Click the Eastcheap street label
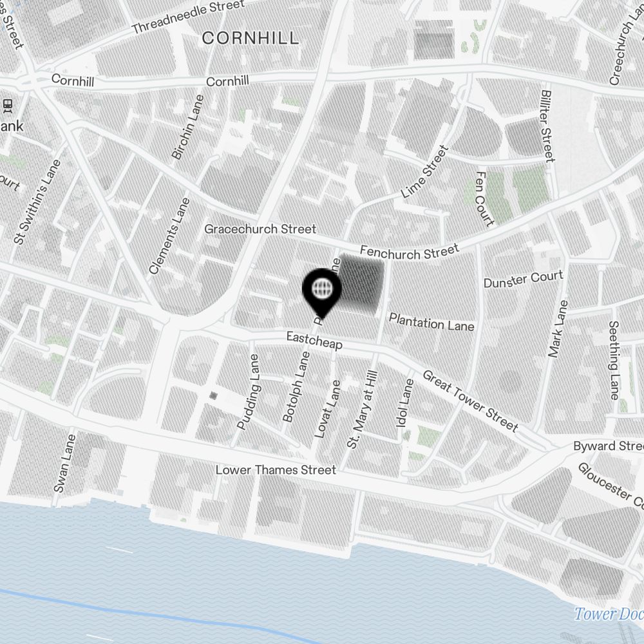Image resolution: width=644 pixels, height=644 pixels. pyautogui.click(x=314, y=341)
